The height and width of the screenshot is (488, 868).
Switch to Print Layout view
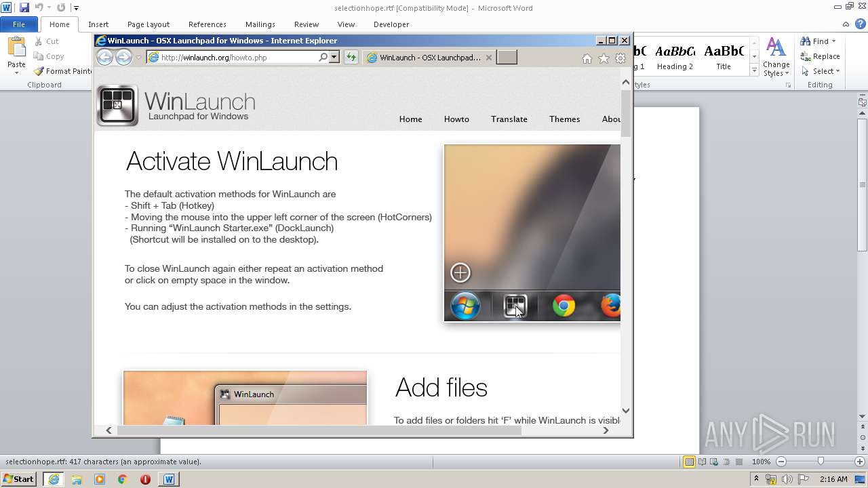(689, 462)
